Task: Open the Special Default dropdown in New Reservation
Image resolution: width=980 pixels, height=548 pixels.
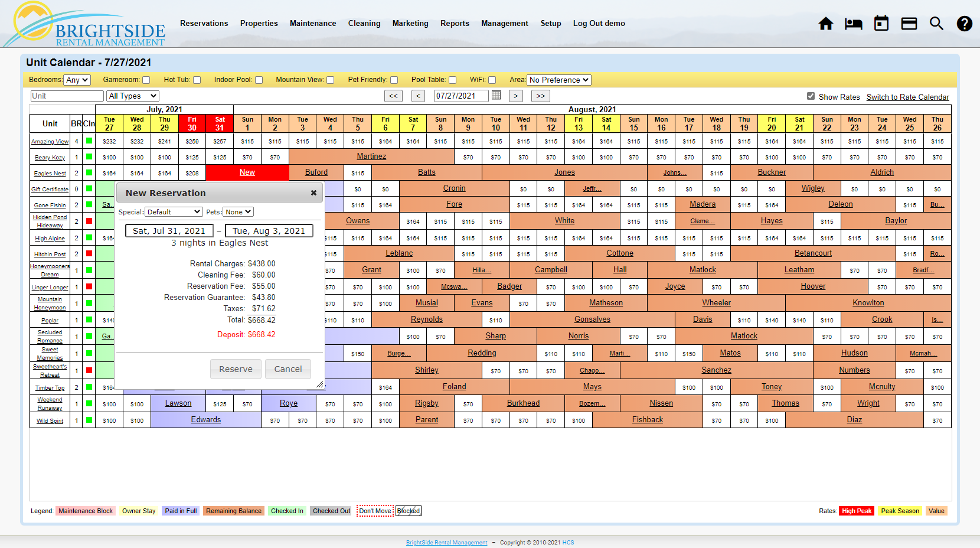Action: tap(173, 211)
